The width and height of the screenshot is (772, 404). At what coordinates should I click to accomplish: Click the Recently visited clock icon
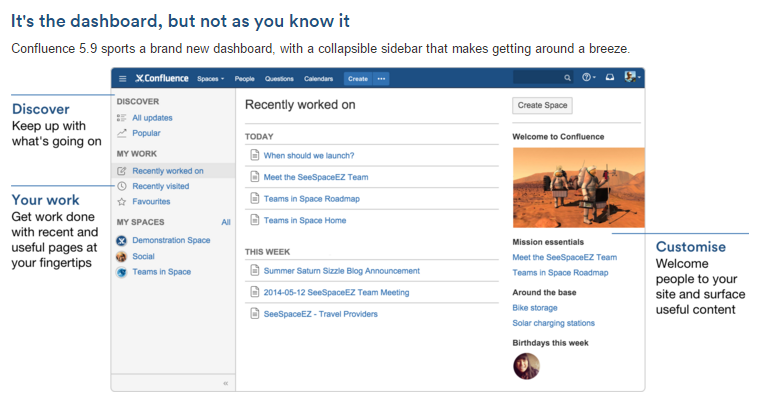point(122,186)
